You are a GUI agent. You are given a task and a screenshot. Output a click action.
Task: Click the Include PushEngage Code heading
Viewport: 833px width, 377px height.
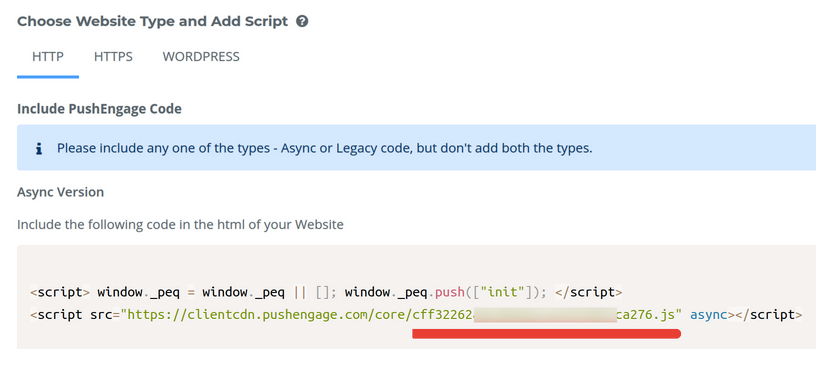coord(99,109)
